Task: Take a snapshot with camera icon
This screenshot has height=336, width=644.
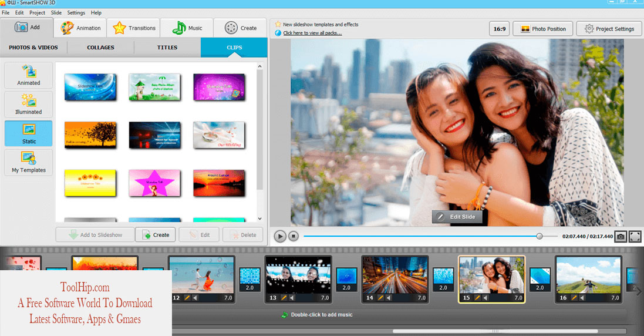Action: [x=621, y=236]
